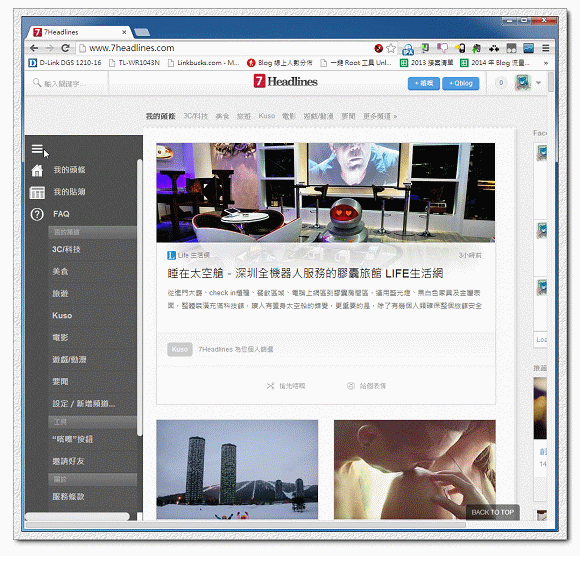Click the browser forward arrow
580x566 pixels.
tap(50, 48)
